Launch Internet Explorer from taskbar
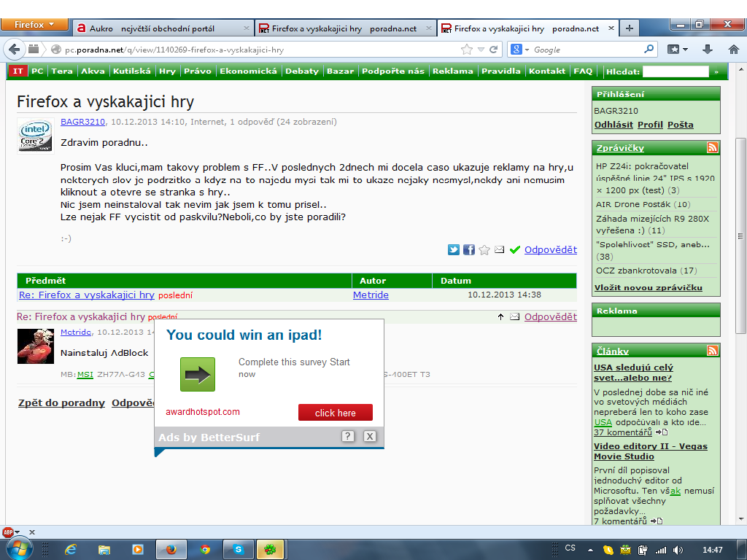Screen dimensions: 747x560 (71, 550)
